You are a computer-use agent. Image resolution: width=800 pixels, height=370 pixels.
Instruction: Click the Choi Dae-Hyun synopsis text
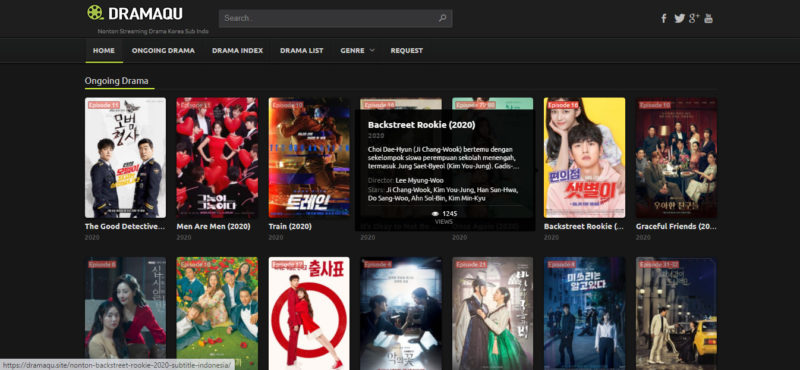[x=443, y=158]
